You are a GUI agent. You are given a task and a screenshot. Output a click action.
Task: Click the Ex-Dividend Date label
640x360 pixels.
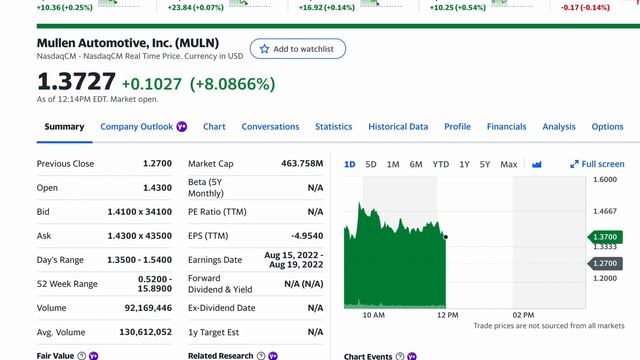tap(222, 308)
